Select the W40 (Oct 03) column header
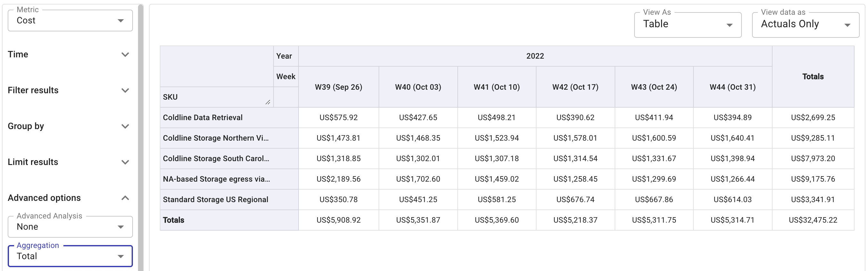Screen dimensions: 868x271 [x=418, y=86]
